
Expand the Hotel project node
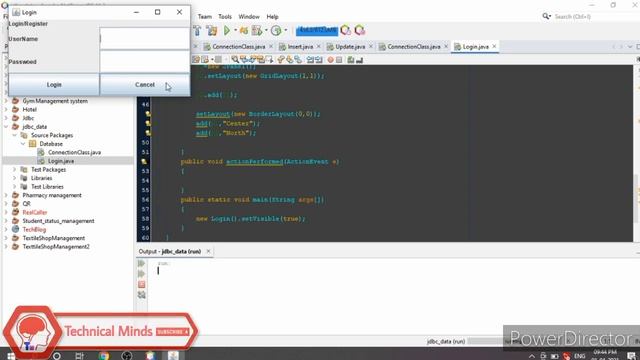6,109
